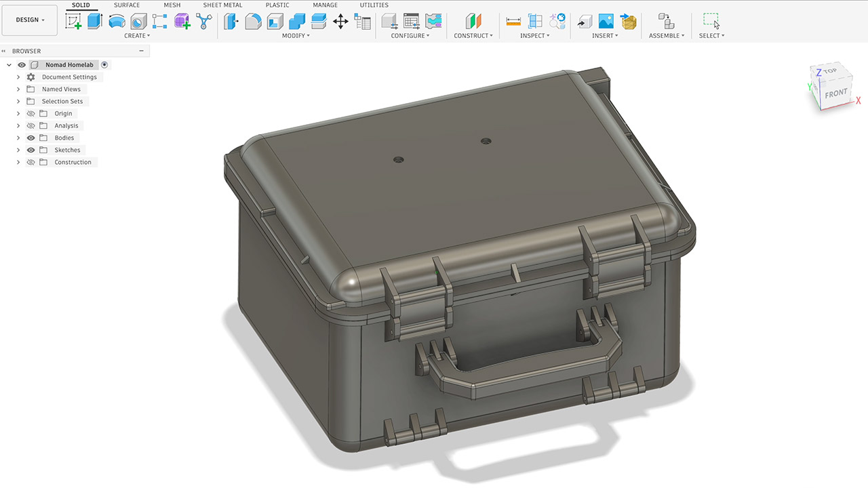Select the Offset Plane construct tool
868x488 pixels.
(x=473, y=21)
